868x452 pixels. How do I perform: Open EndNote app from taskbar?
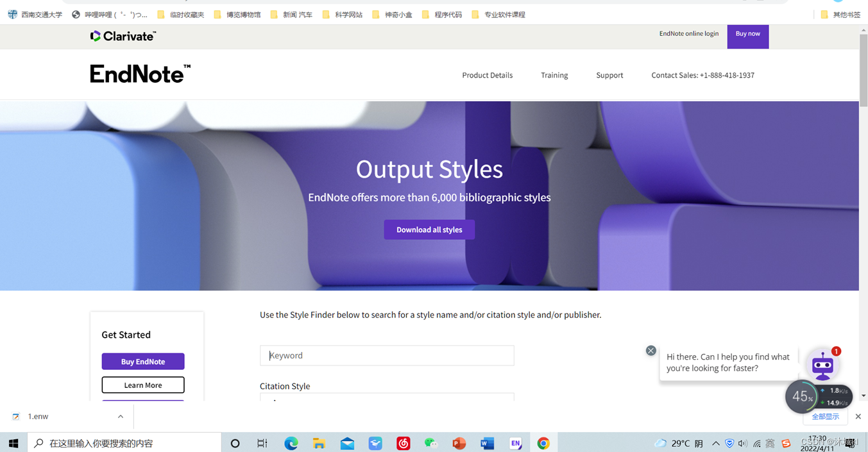[x=515, y=443]
